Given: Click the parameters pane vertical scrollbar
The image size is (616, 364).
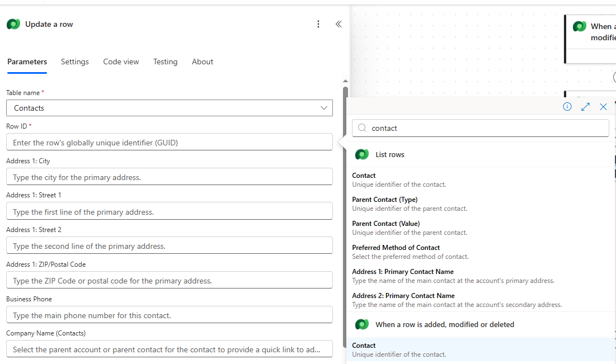Looking at the screenshot, I should (x=345, y=168).
